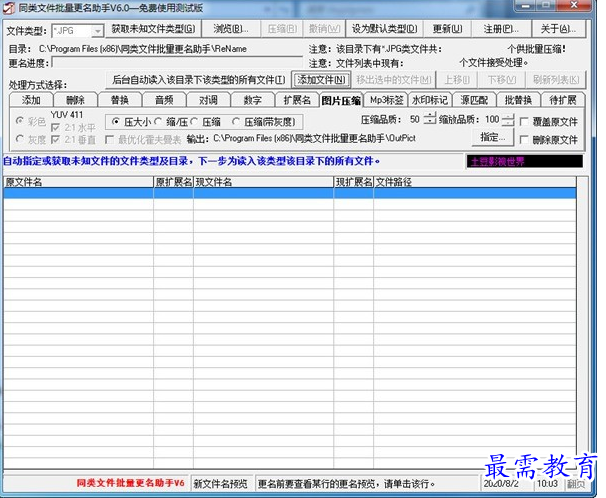The width and height of the screenshot is (606, 498).
Task: Open the Mp3标签 tab
Action: tap(386, 100)
